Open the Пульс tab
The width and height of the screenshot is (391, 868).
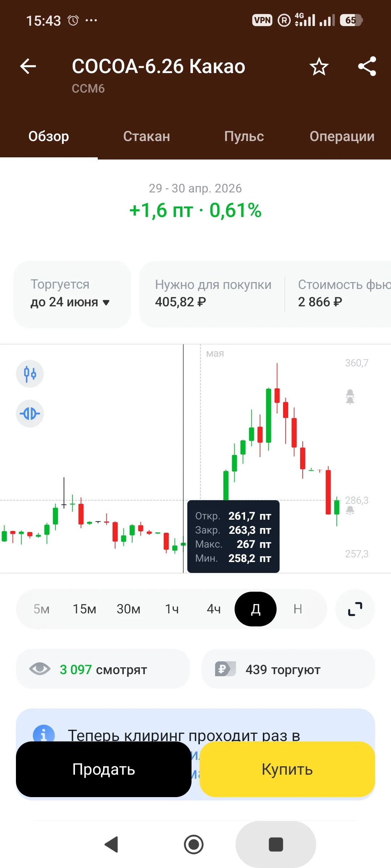(244, 136)
